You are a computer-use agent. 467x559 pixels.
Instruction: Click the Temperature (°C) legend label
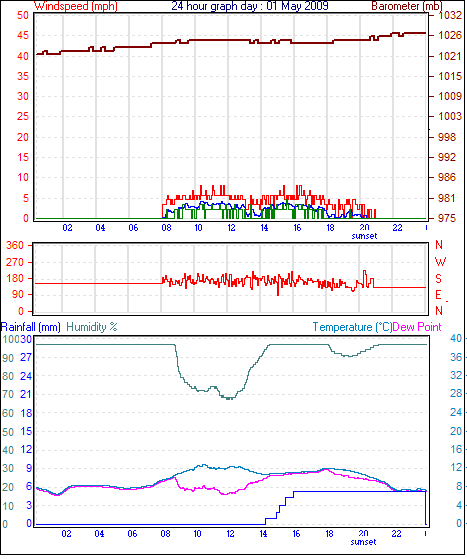pyautogui.click(x=352, y=327)
